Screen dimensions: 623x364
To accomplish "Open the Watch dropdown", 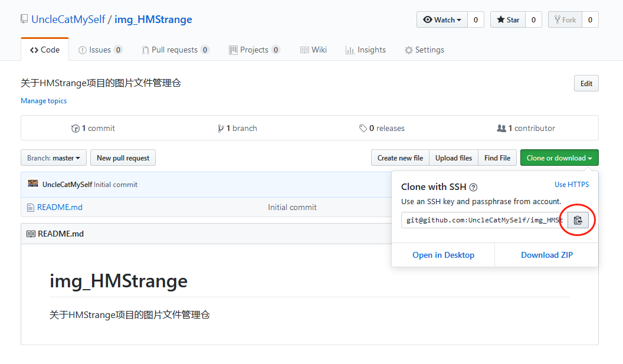I will [x=442, y=19].
